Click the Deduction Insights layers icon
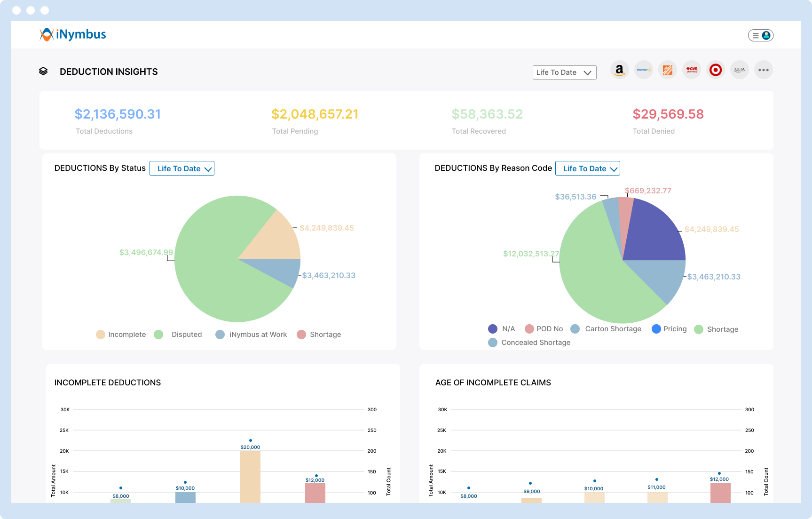The image size is (812, 519). coord(44,71)
